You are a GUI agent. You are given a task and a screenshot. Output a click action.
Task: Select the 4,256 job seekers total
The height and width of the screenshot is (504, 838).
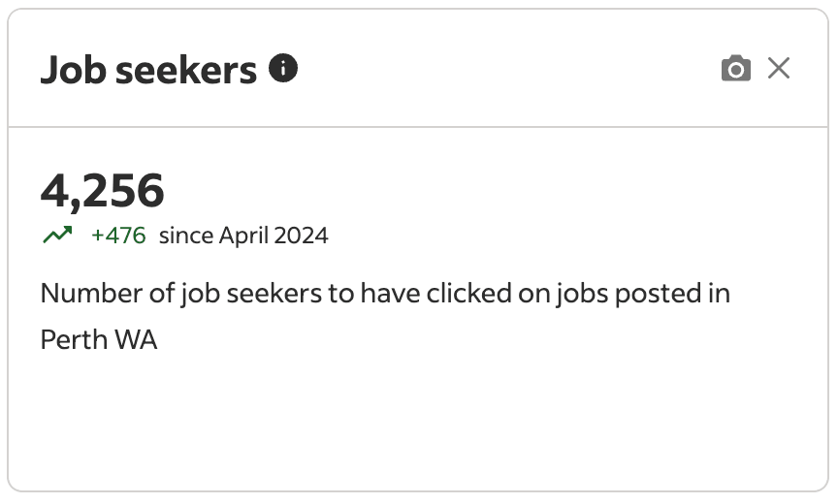pos(103,190)
